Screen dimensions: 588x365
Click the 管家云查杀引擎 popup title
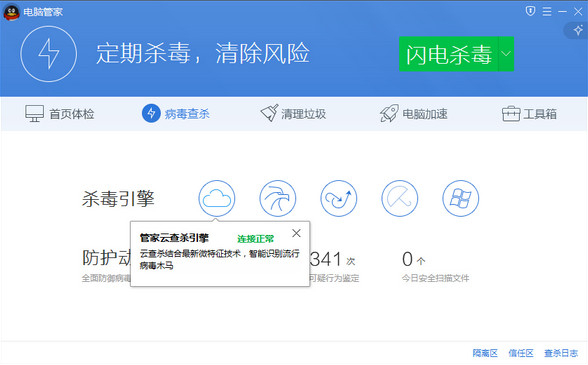pyautogui.click(x=174, y=238)
